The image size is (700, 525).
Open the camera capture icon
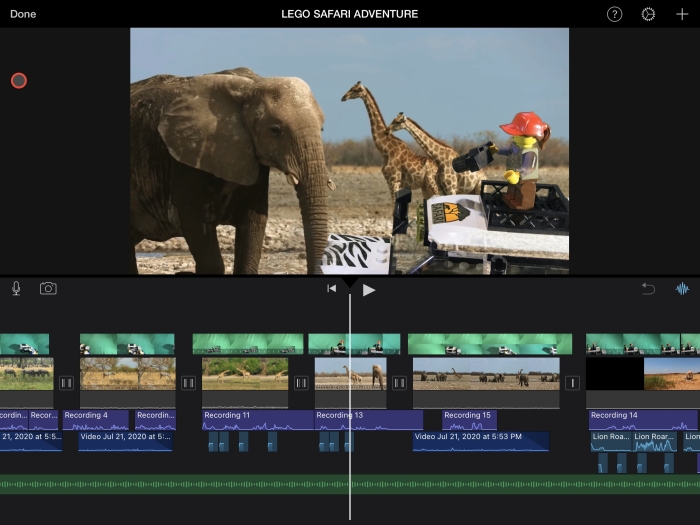coord(48,288)
